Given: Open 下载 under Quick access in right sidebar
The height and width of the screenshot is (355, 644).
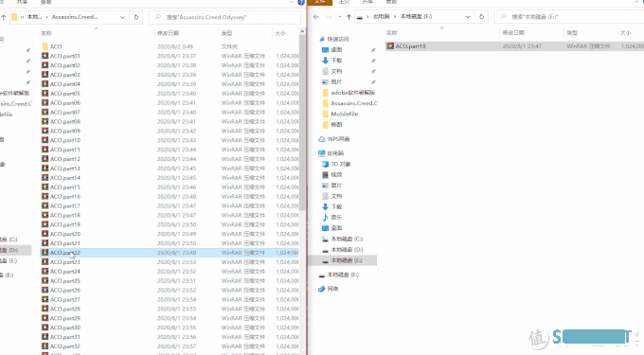Looking at the screenshot, I should tap(336, 61).
